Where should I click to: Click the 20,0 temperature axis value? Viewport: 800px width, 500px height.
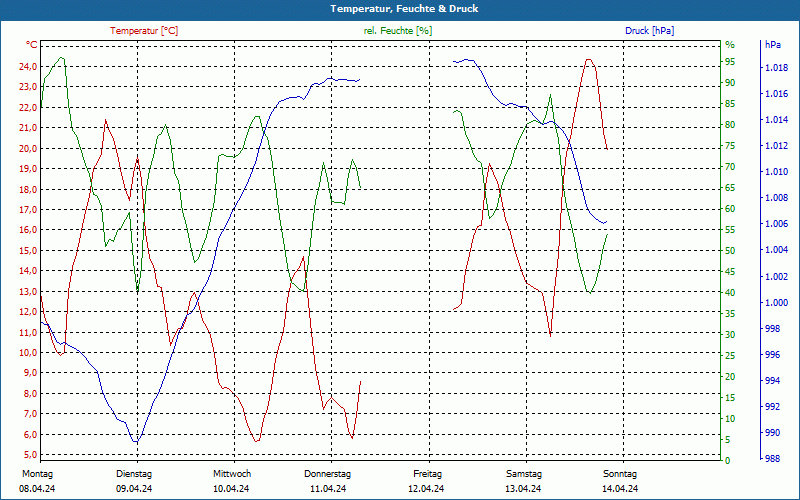click(28, 148)
